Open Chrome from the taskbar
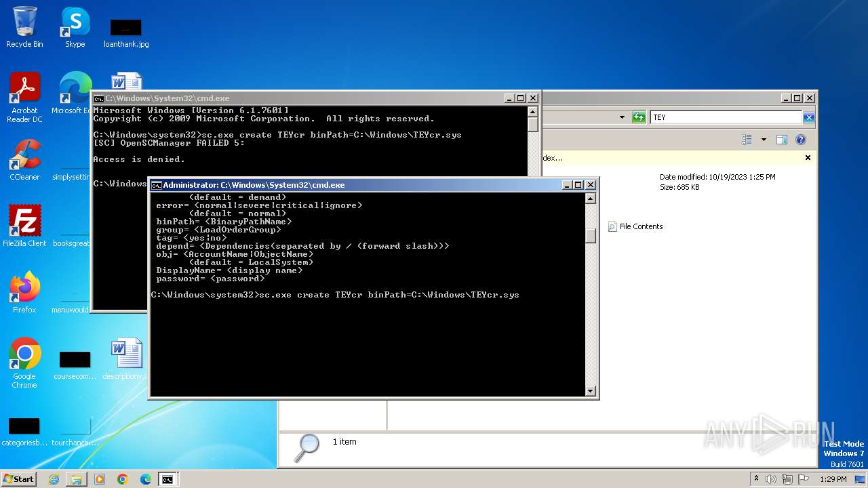Screen dimensions: 868x488 pyautogui.click(x=123, y=479)
